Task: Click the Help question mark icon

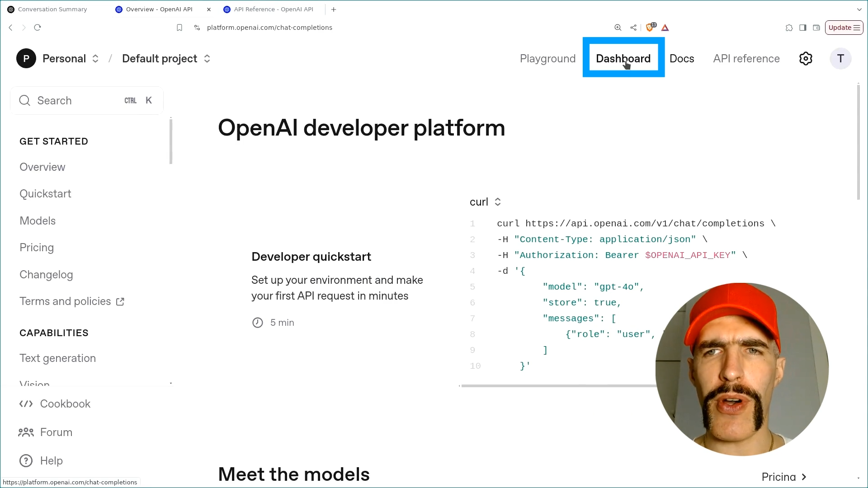Action: coord(26,461)
